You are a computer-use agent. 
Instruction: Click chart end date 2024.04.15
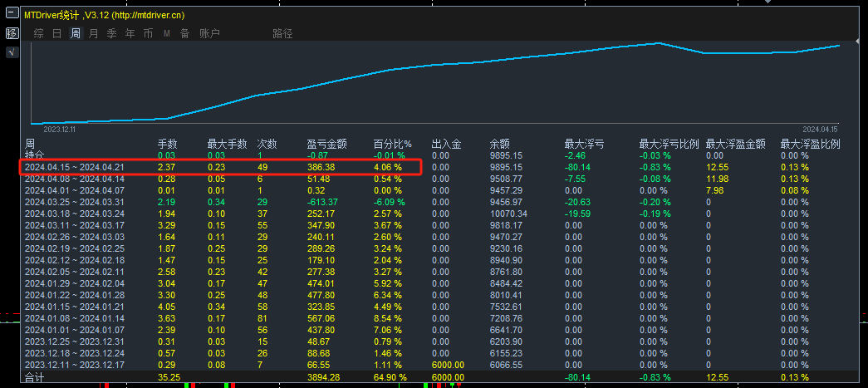tap(821, 129)
